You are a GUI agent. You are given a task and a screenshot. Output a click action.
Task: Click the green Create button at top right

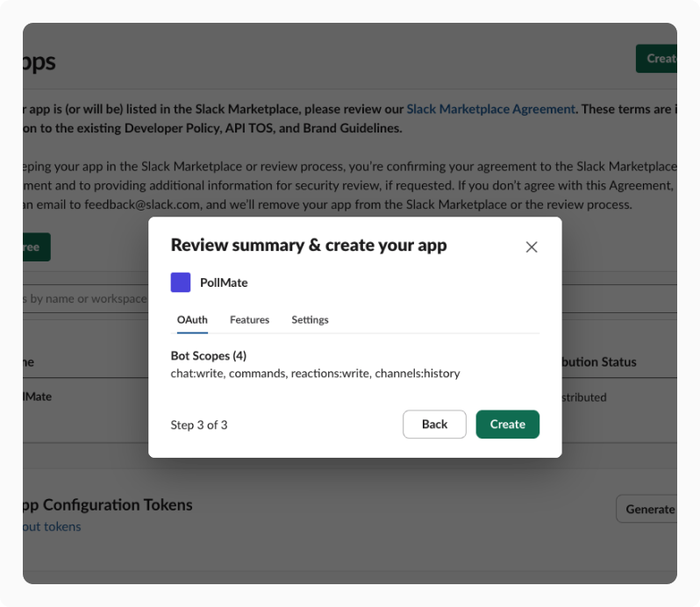click(x=656, y=59)
